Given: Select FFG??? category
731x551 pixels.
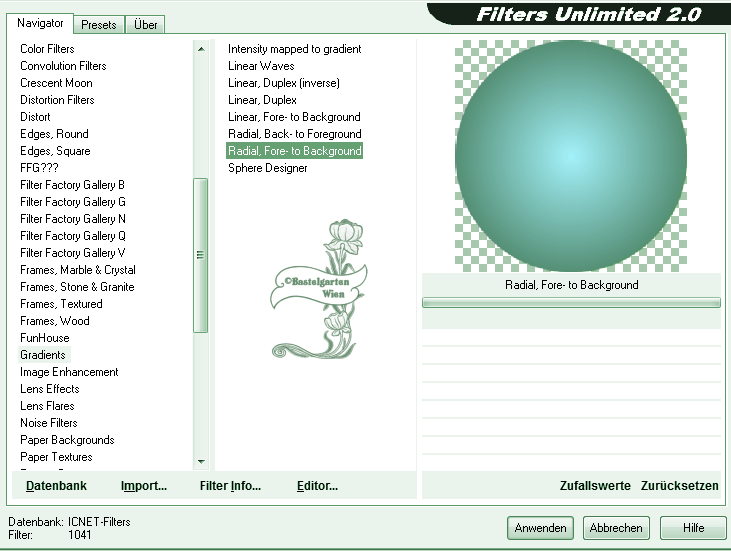Looking at the screenshot, I should click(x=39, y=168).
